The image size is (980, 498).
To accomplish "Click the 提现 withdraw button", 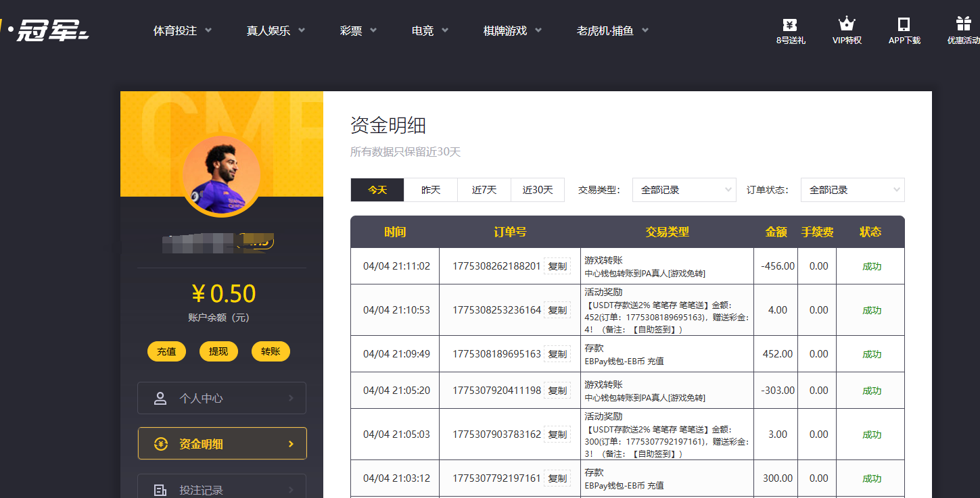I will click(218, 351).
